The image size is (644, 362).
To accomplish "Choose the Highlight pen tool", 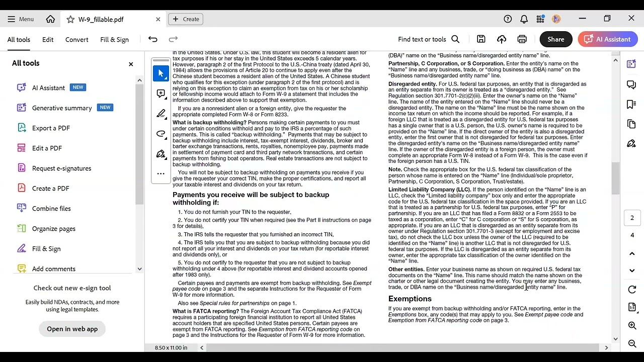I will pos(161,114).
